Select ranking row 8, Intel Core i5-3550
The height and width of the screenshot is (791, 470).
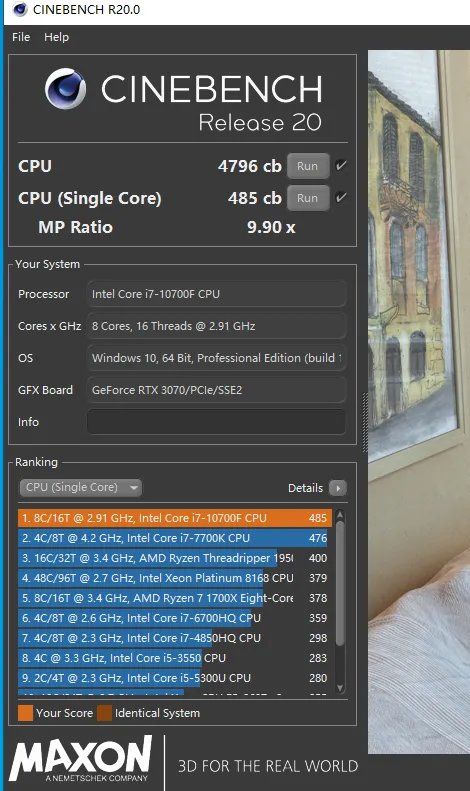[175, 658]
